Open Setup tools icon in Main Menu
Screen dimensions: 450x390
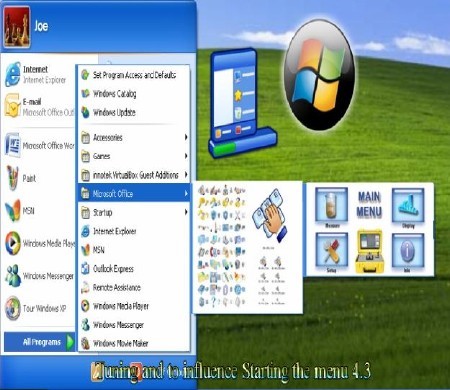(x=332, y=250)
